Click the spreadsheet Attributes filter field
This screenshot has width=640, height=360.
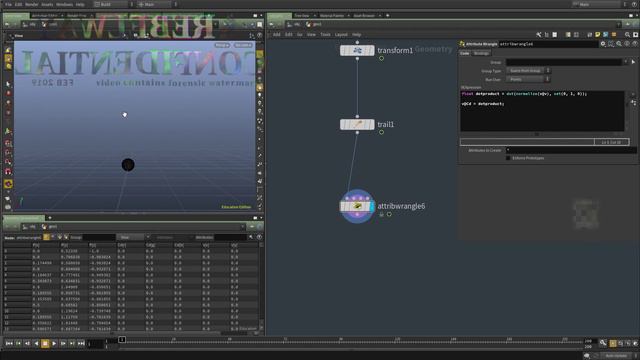(x=231, y=237)
